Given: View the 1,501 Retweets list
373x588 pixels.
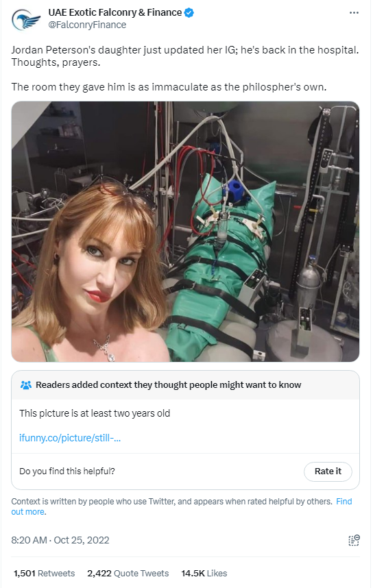Looking at the screenshot, I should tap(45, 573).
